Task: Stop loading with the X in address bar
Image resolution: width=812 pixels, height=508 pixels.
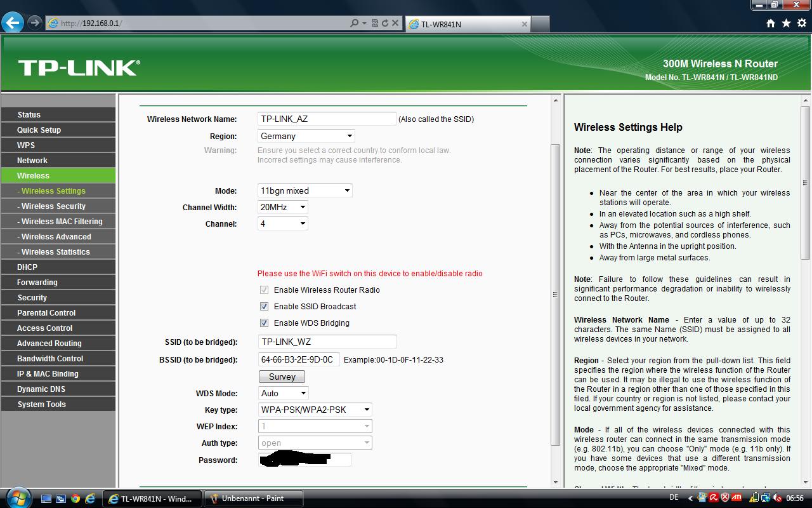Action: (395, 23)
